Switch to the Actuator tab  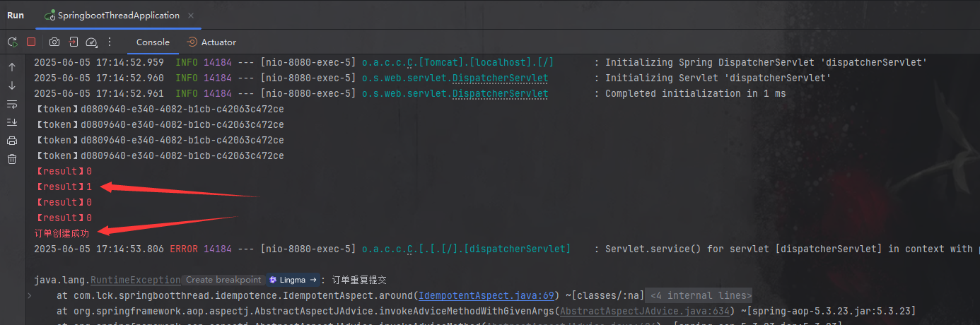[211, 42]
